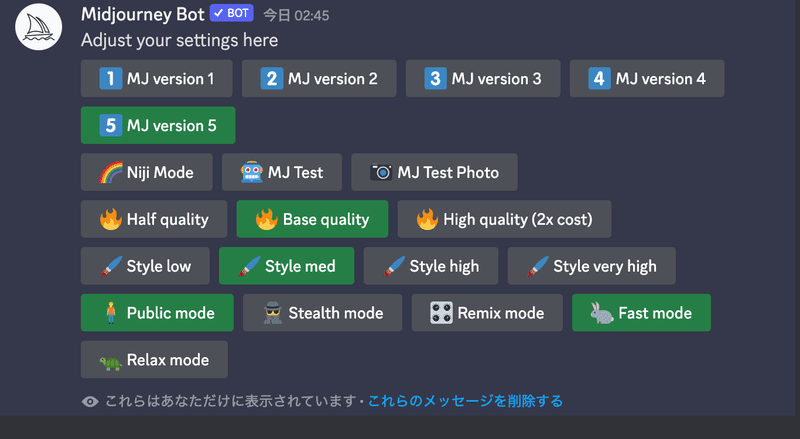Click the detective icon on Stealth mode

[x=273, y=312]
